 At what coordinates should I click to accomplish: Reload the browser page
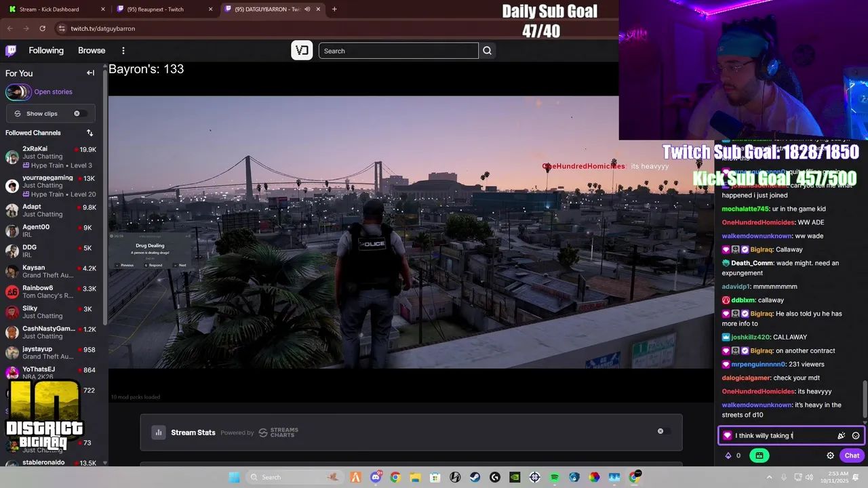tap(42, 28)
